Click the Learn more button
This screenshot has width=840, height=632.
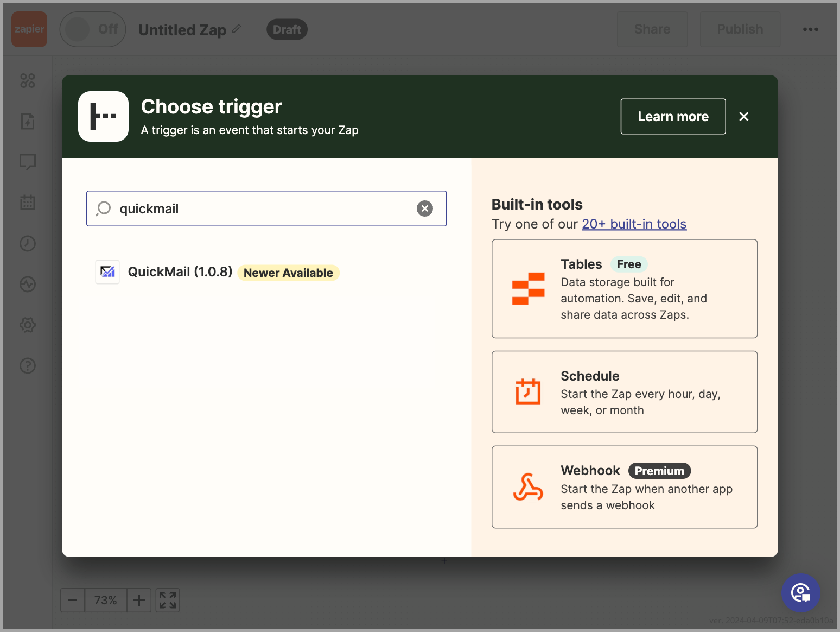point(673,116)
